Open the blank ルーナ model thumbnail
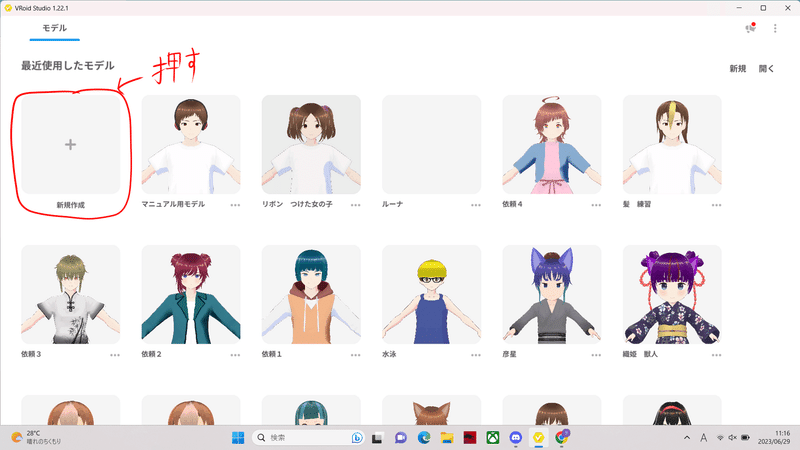Screen dimensions: 800x450 pos(432,144)
